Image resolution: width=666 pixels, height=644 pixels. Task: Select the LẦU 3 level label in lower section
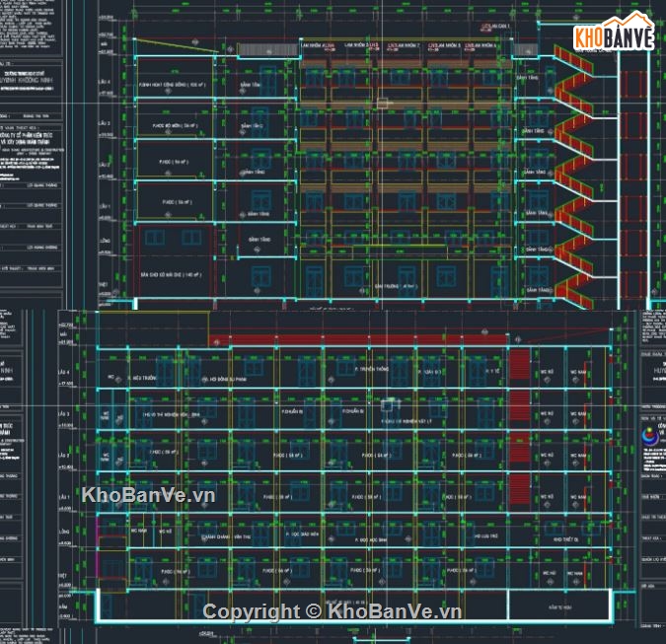coord(64,413)
